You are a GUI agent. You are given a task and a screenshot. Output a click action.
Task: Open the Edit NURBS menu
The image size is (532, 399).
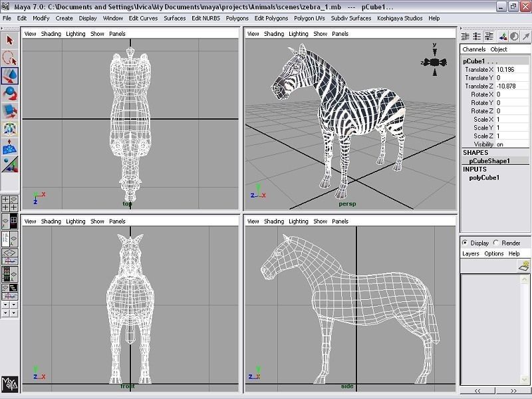point(205,19)
